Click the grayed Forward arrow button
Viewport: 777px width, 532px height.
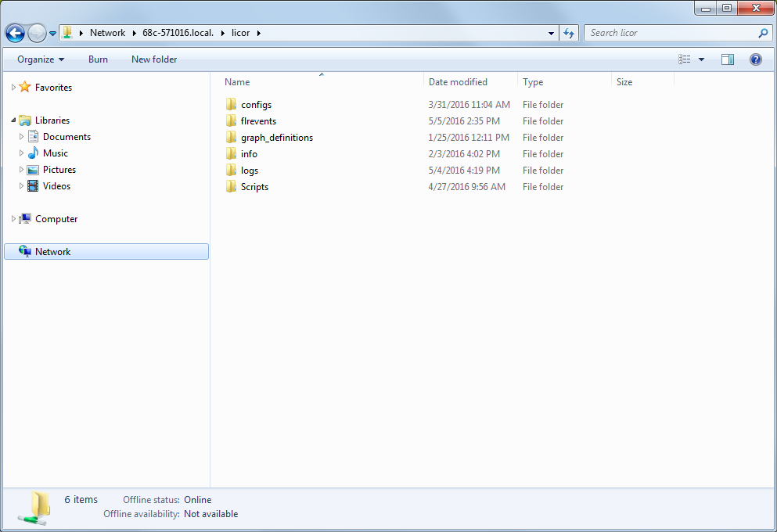[x=37, y=33]
